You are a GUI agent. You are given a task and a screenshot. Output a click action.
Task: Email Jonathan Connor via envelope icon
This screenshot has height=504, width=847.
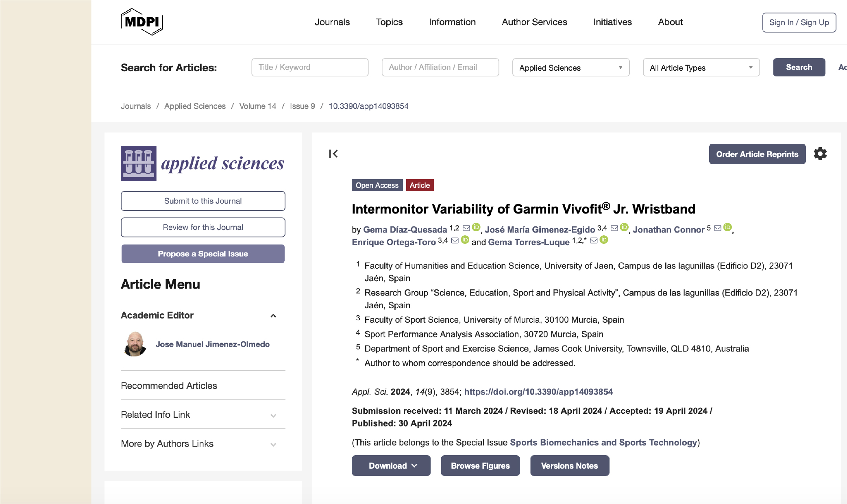pyautogui.click(x=718, y=228)
